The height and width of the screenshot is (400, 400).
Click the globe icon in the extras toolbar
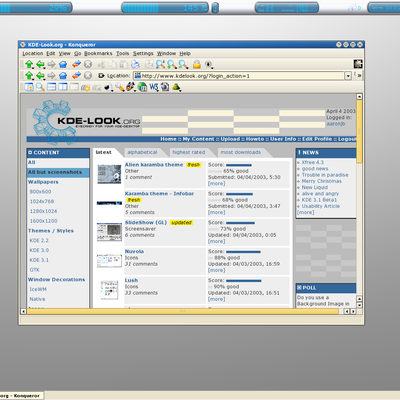(x=142, y=87)
